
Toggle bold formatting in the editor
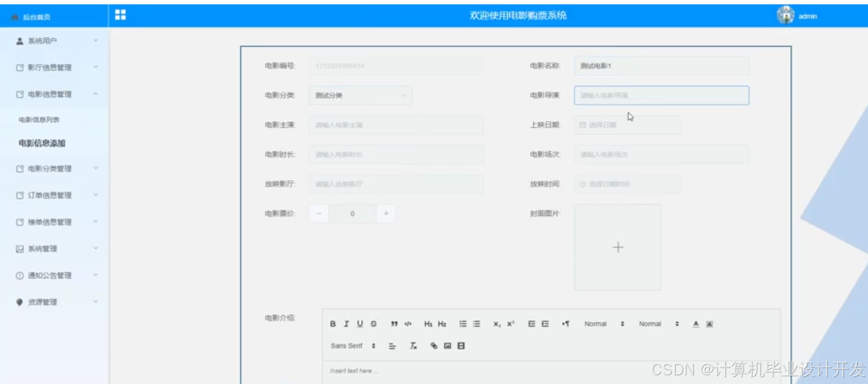click(x=333, y=324)
